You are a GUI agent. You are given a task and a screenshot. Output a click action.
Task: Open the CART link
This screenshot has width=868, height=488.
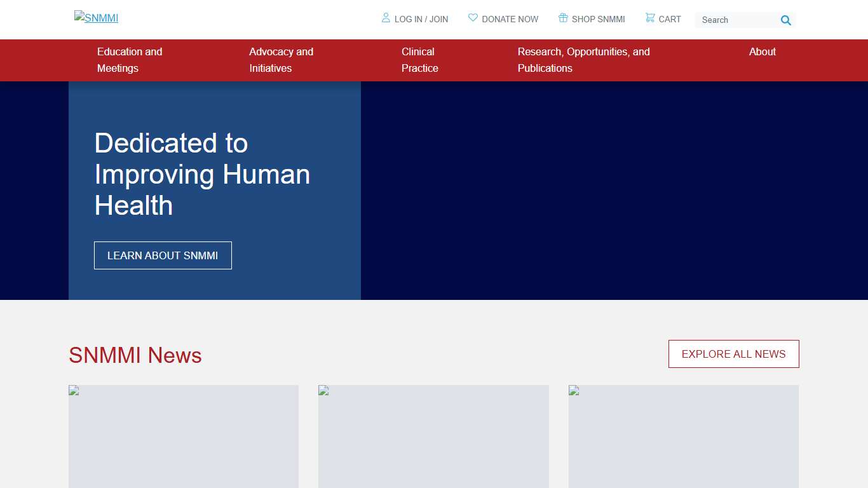tap(669, 19)
